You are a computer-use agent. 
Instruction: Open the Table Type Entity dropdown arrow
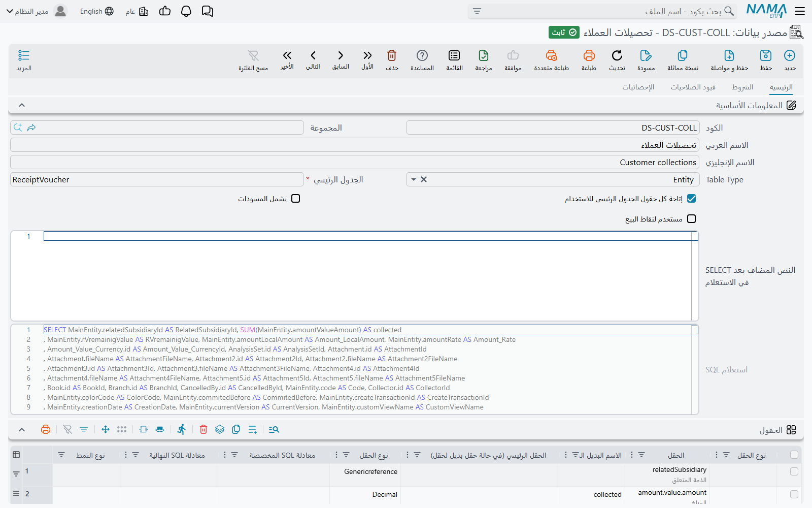click(x=414, y=179)
